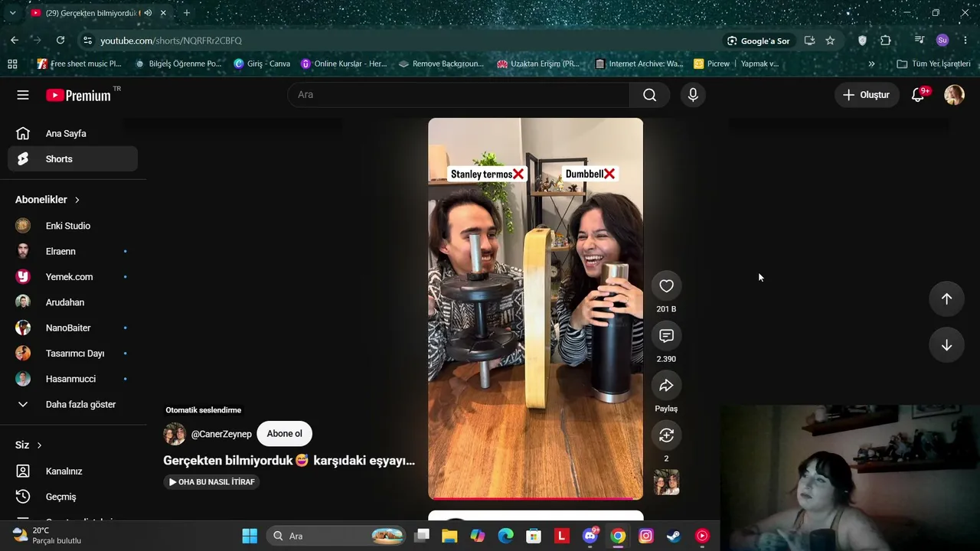
Task: Open the Ana Sayfa sidebar item
Action: point(73,133)
